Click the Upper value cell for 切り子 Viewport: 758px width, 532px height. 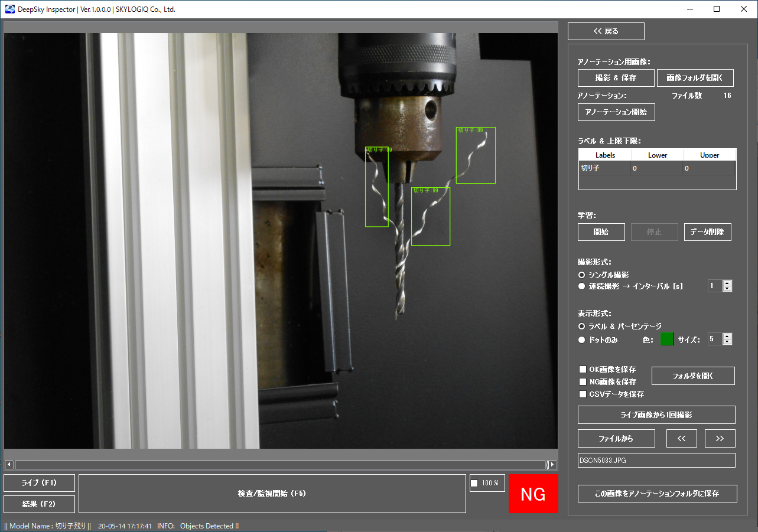(x=710, y=168)
